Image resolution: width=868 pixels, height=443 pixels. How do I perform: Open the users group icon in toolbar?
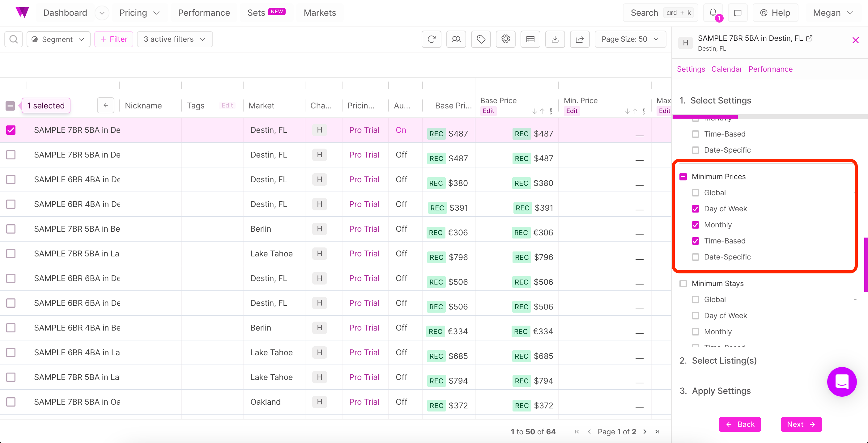point(456,39)
